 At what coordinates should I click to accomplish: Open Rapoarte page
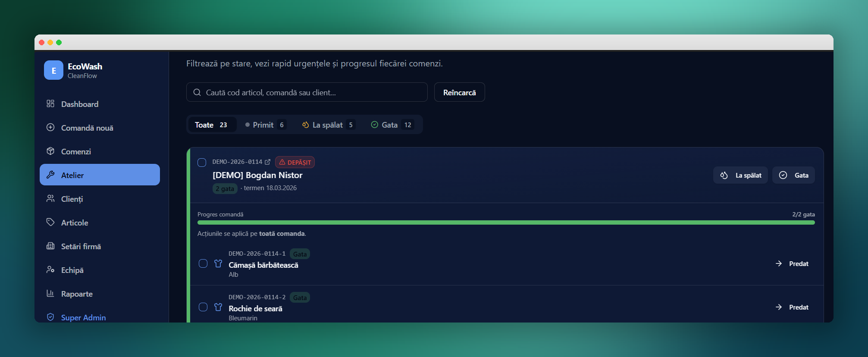click(100, 294)
